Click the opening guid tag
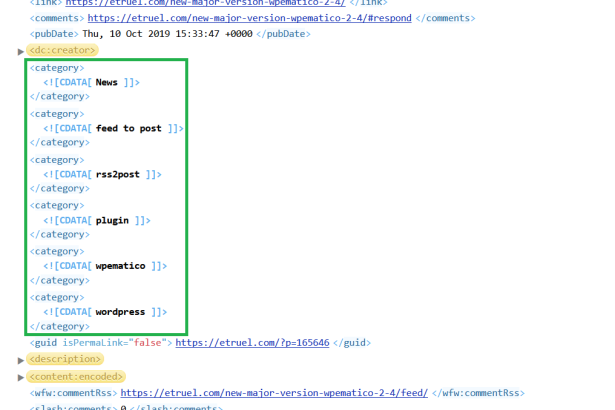The width and height of the screenshot is (615, 410). (101, 343)
